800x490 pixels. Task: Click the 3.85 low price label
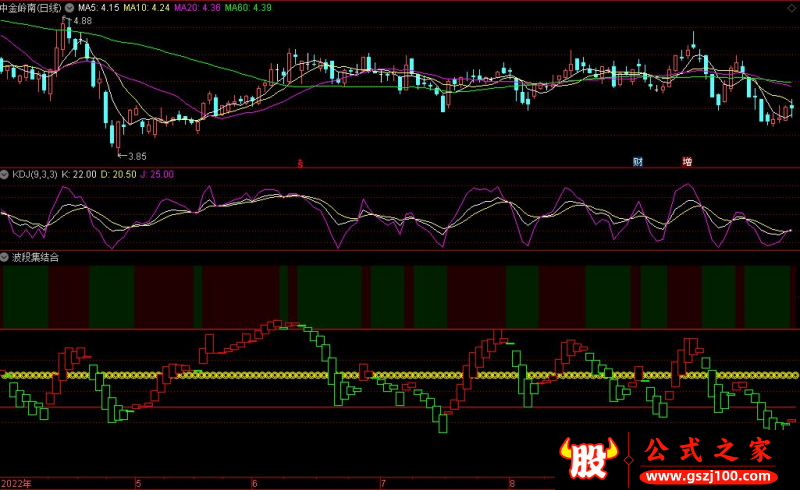pos(136,156)
